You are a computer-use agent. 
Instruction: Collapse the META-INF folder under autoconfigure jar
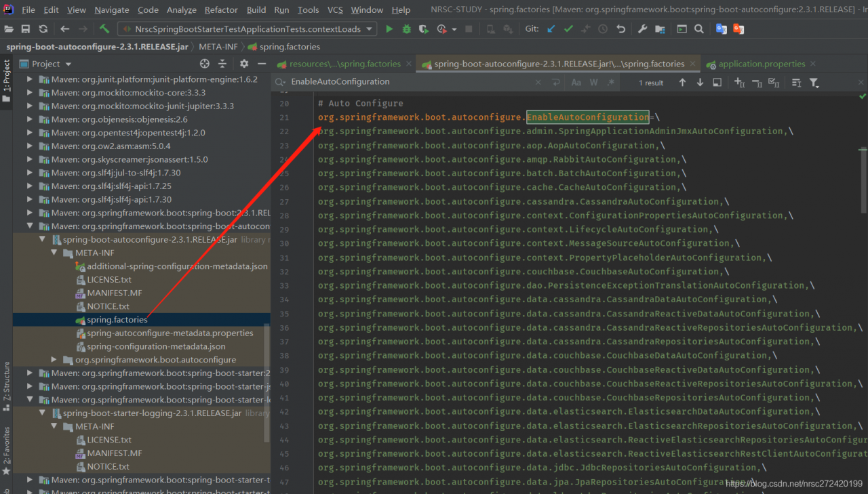55,253
